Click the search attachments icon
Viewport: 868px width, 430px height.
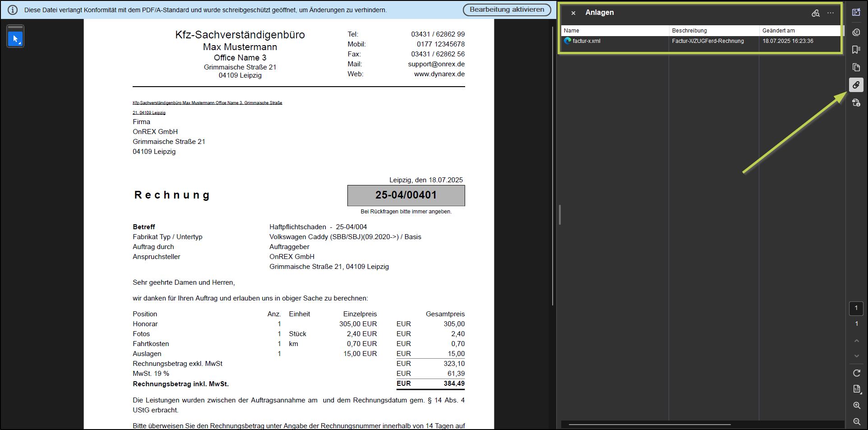click(x=815, y=13)
